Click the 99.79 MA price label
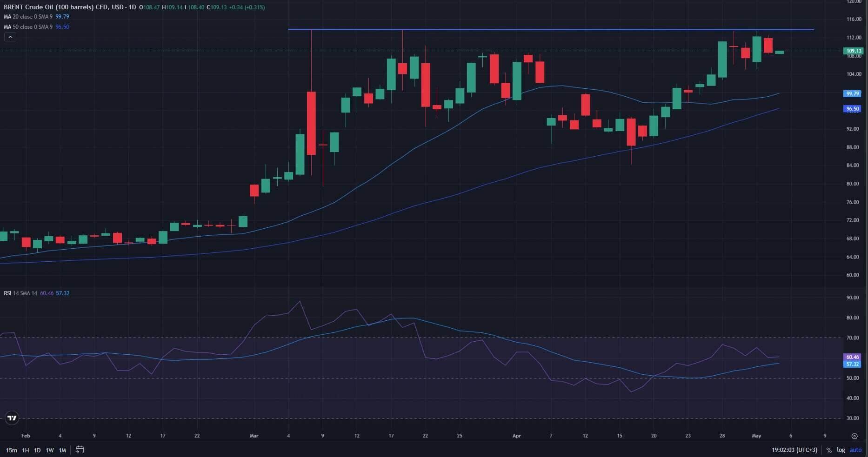The height and width of the screenshot is (457, 868). click(853, 94)
